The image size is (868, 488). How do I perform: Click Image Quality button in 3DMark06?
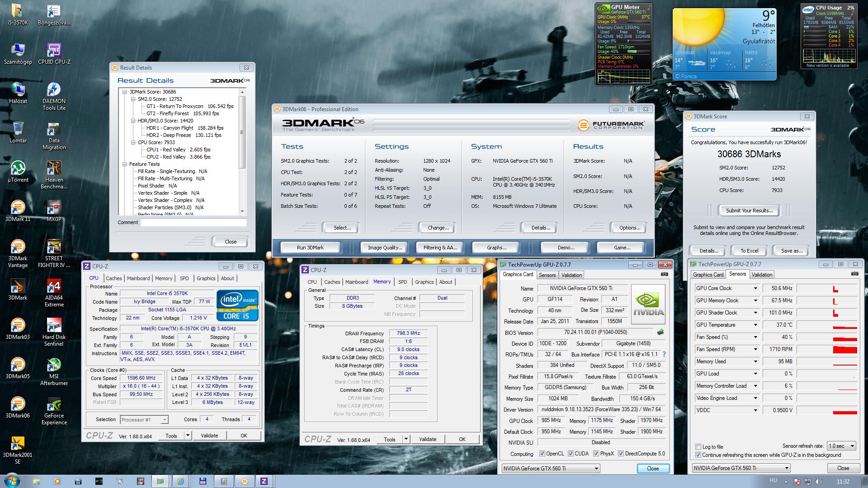click(385, 248)
